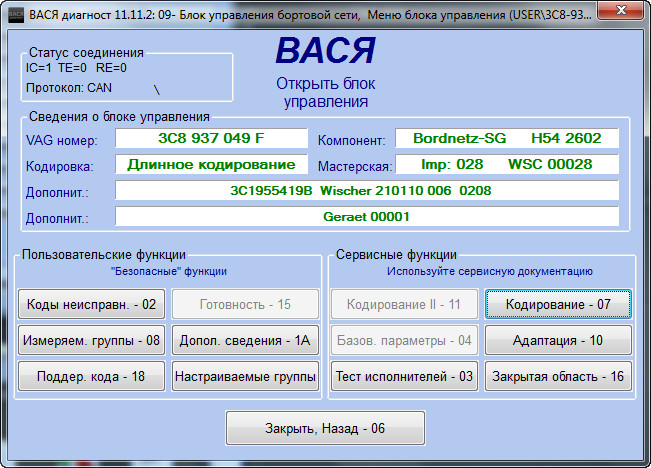Click the Мастерская field with WSC 00028
The width and height of the screenshot is (651, 468).
(x=507, y=164)
